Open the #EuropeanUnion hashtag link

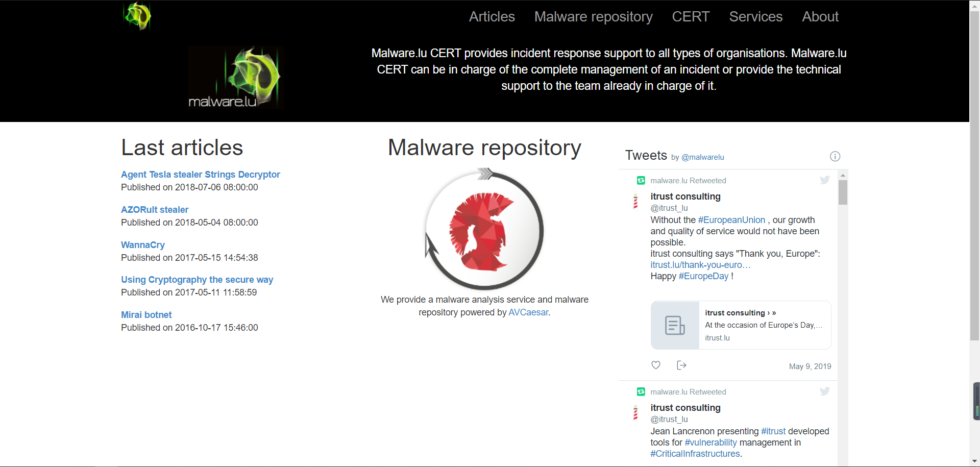click(731, 220)
